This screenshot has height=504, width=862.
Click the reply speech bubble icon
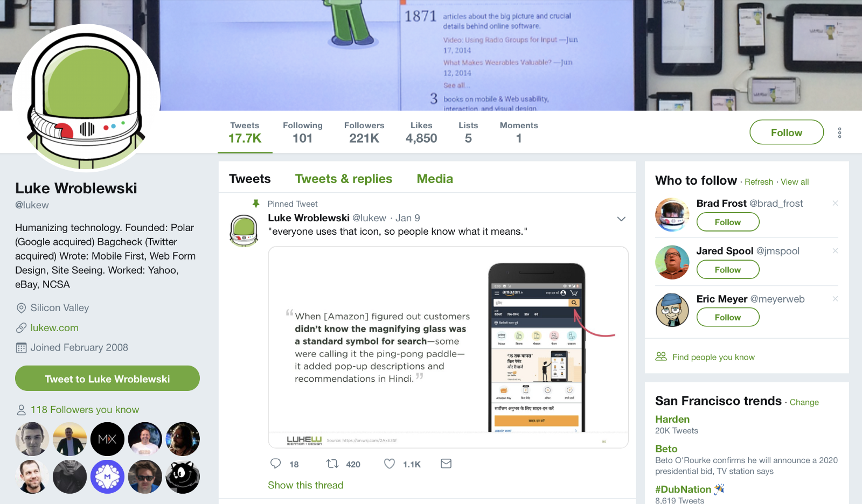coord(275,464)
